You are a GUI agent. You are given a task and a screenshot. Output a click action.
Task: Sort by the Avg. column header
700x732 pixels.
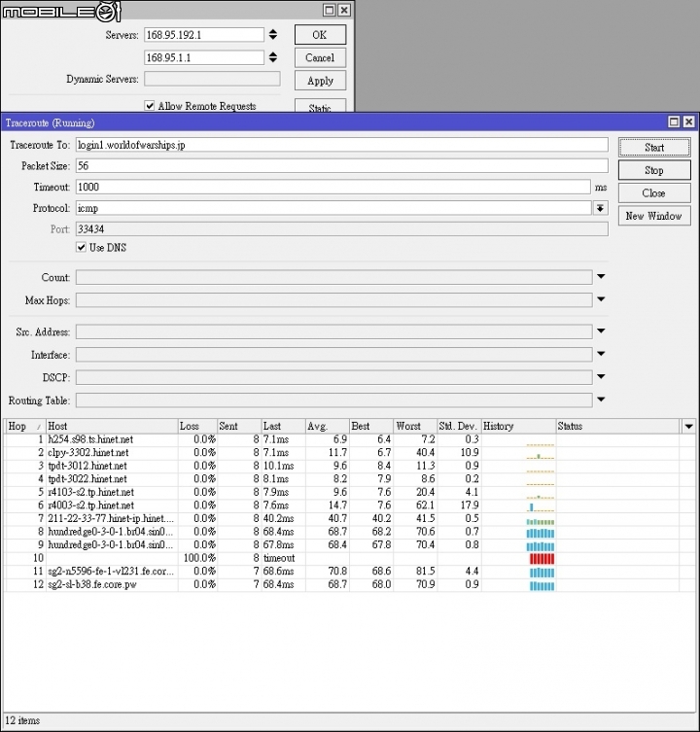click(x=328, y=426)
